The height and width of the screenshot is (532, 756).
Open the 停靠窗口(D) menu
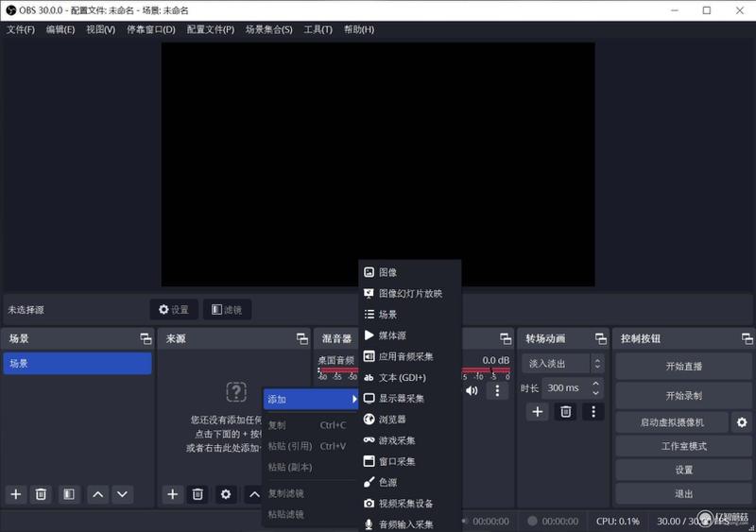[151, 29]
